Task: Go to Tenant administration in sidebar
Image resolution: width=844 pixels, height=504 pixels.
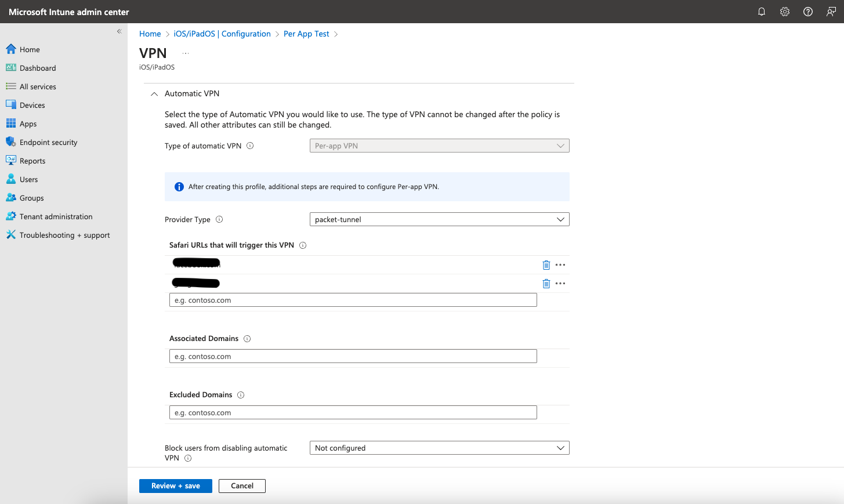Action: 56,217
